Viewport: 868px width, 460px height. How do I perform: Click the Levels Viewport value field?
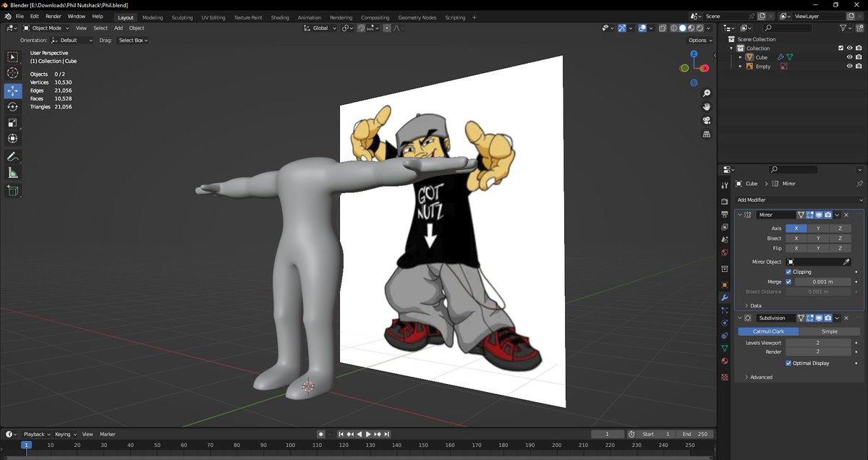(818, 343)
